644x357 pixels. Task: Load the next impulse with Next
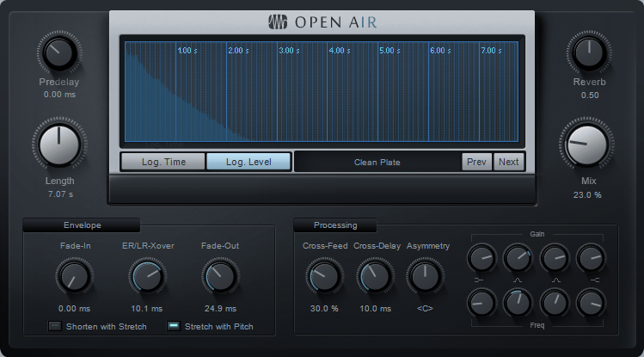click(508, 162)
